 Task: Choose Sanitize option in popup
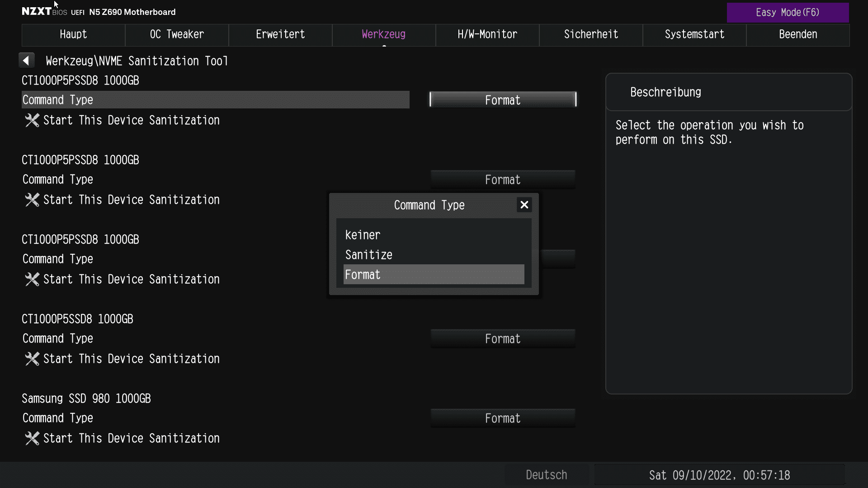368,255
